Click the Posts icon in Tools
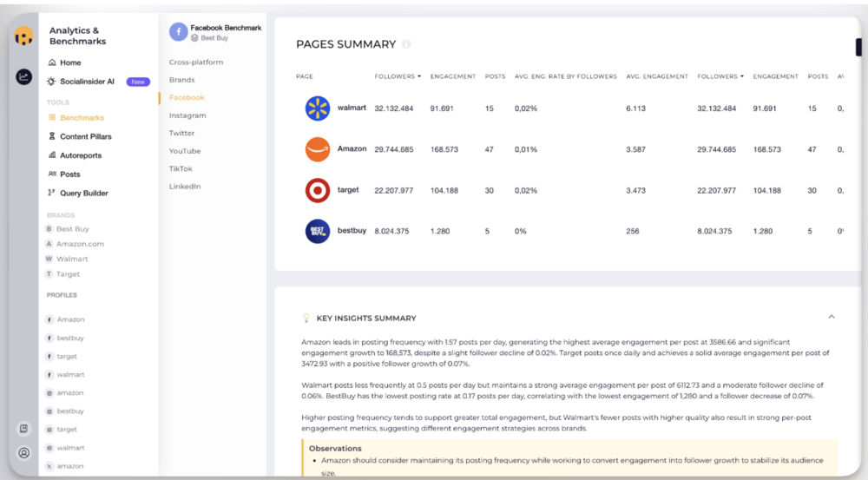The height and width of the screenshot is (480, 868). coord(52,174)
